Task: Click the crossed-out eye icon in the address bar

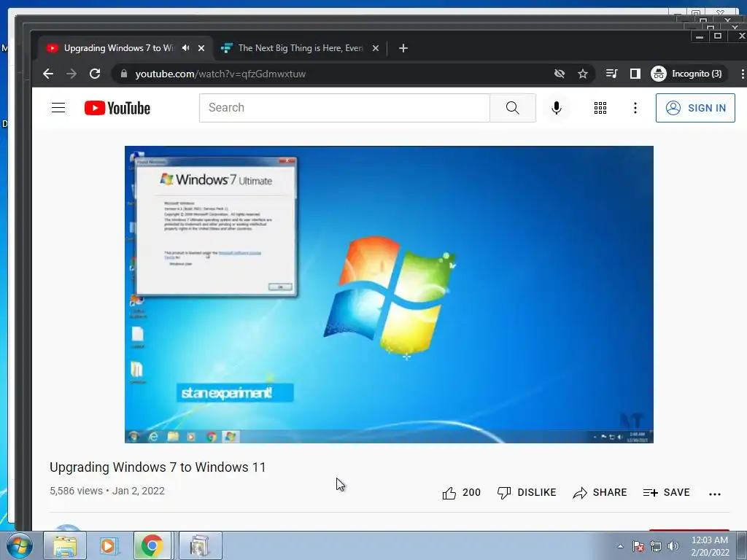Action: click(560, 74)
